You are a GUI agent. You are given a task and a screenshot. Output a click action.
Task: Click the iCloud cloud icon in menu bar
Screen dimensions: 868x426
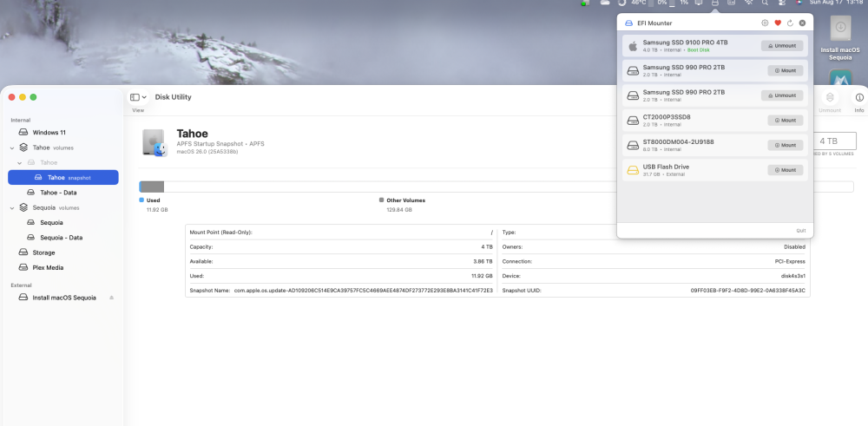[605, 3]
